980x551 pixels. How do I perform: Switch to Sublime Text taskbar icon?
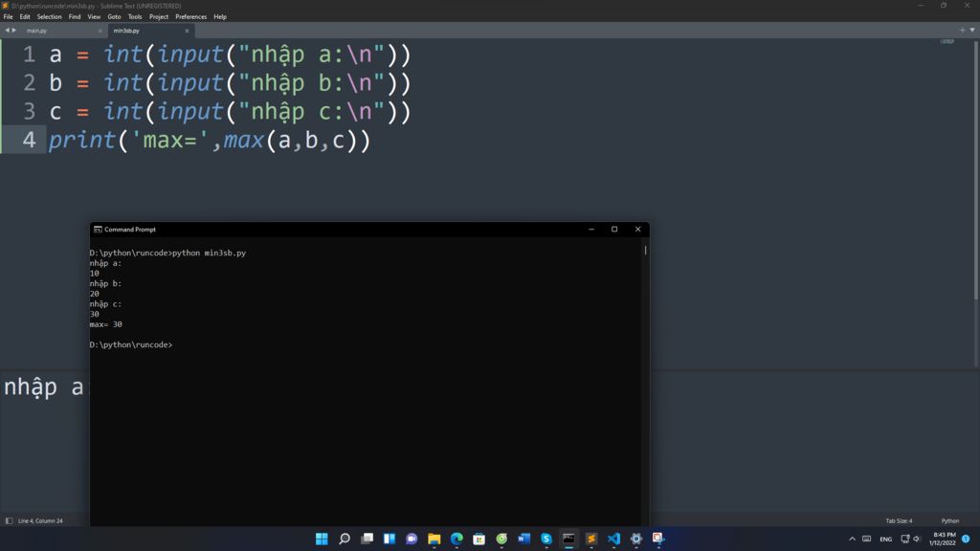(x=591, y=539)
